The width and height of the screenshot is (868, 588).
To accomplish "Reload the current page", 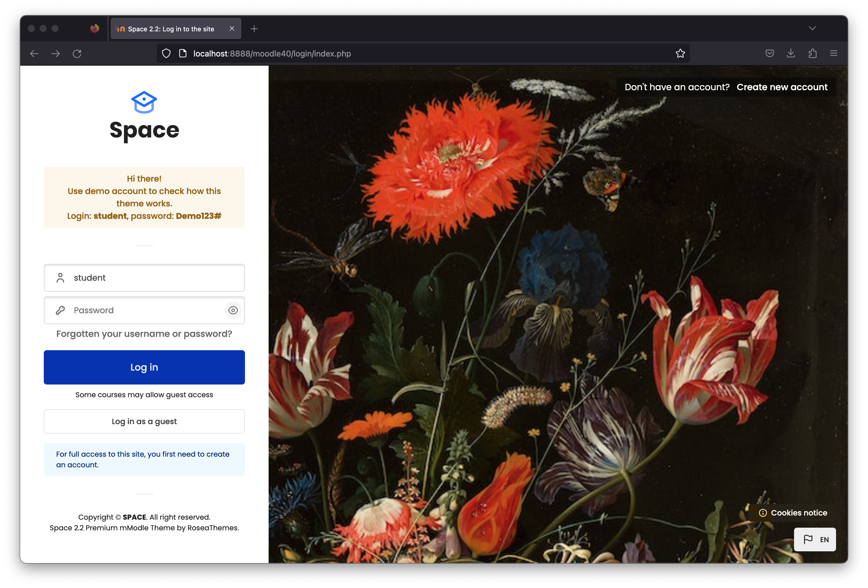I will [x=77, y=54].
